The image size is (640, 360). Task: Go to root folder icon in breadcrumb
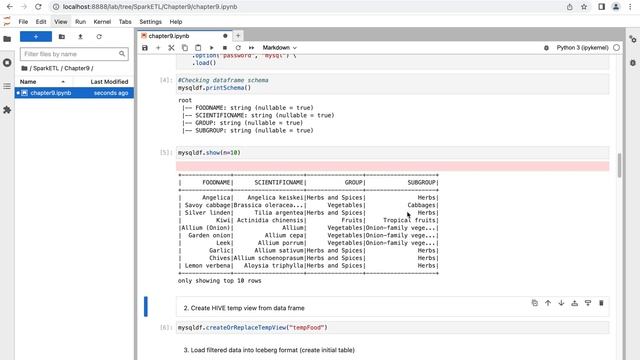tap(24, 68)
